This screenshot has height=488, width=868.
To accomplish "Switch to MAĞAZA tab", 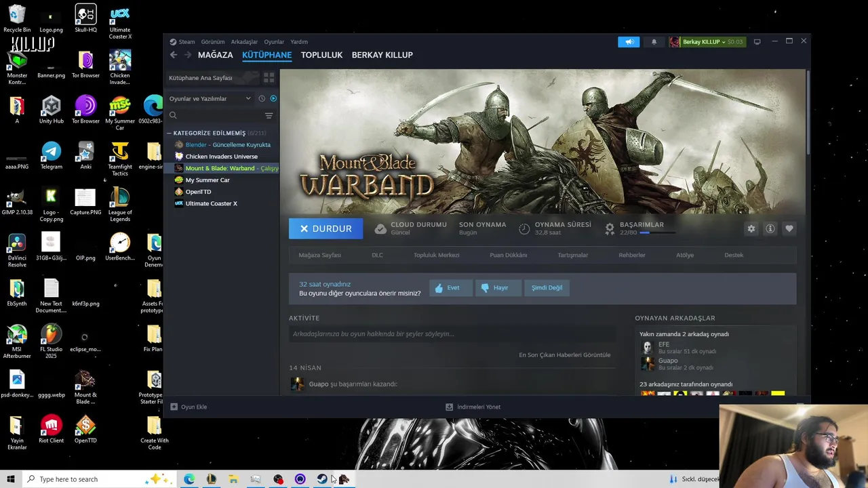I will click(x=215, y=55).
